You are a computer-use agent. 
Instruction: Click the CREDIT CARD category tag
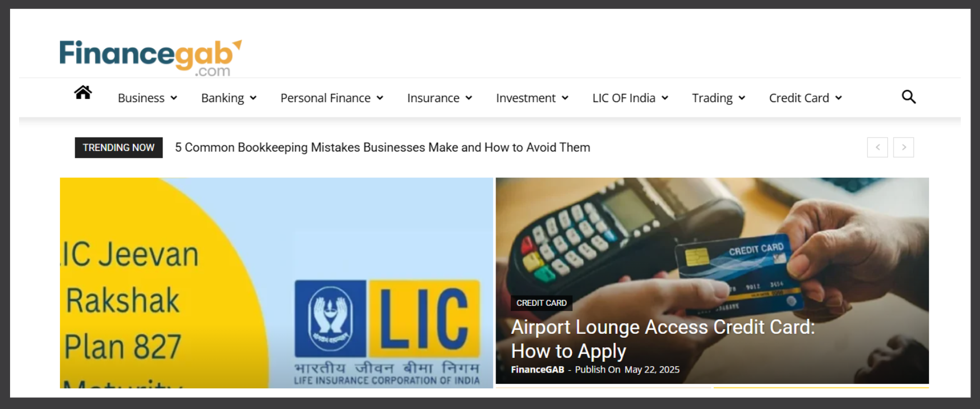pos(542,303)
